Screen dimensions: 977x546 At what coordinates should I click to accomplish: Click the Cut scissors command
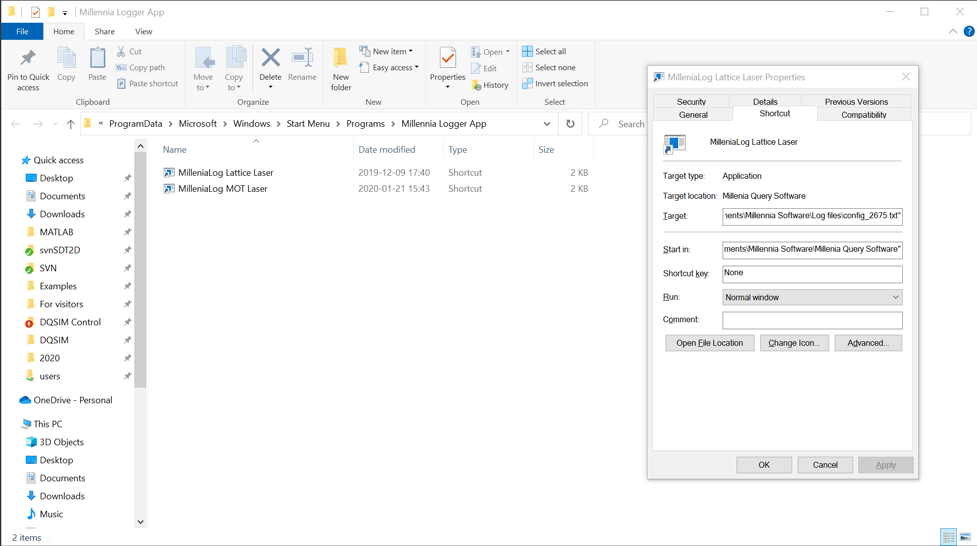click(x=129, y=52)
